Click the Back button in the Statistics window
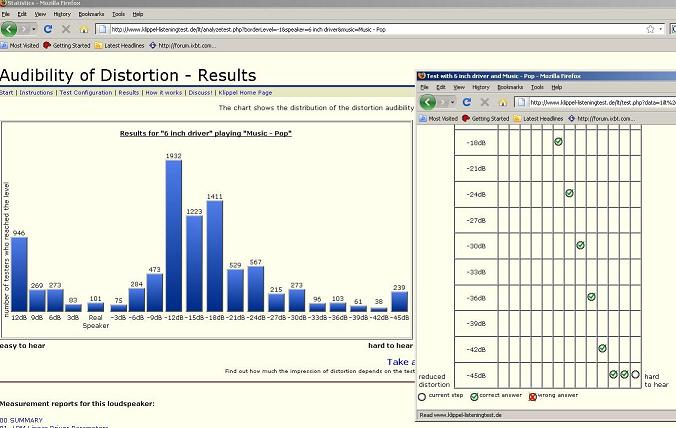 pos(12,29)
